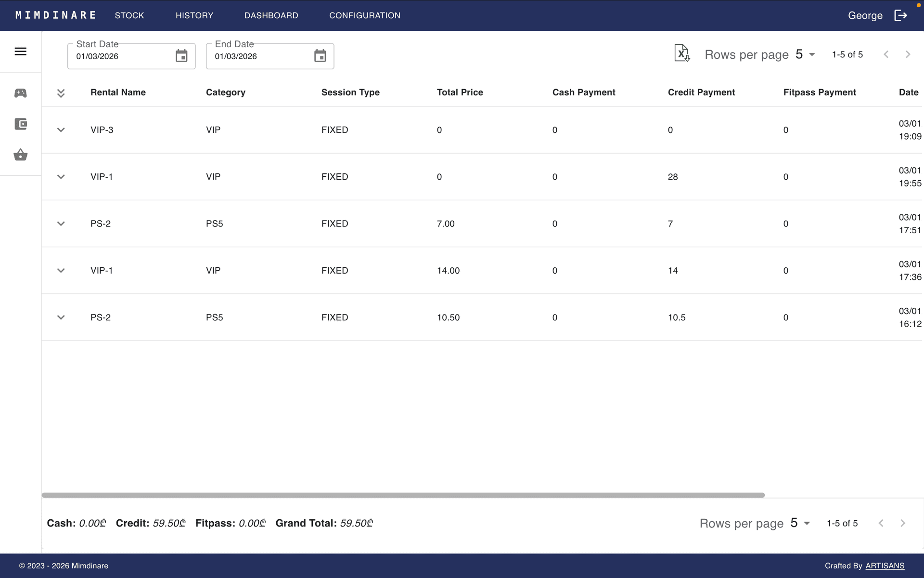Expand the VIP-1 row at 19:55
This screenshot has width=924, height=578.
click(61, 177)
